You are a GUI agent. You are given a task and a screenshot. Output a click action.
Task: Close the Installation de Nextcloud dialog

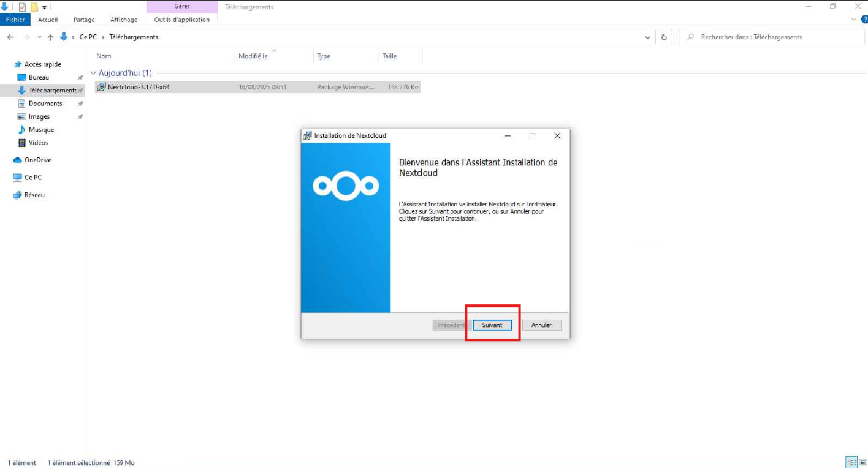(x=557, y=135)
